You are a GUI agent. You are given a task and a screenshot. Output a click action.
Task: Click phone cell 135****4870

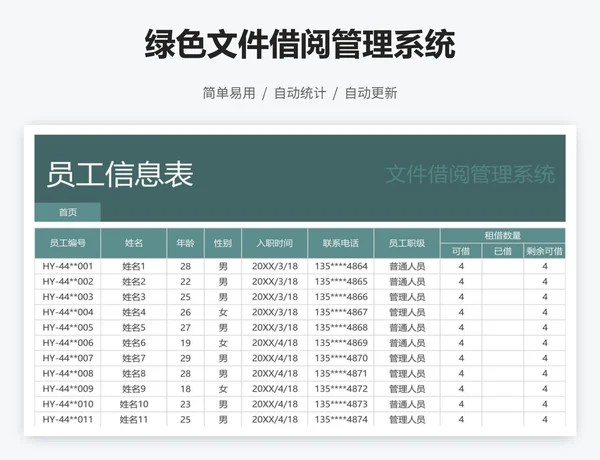pyautogui.click(x=341, y=358)
